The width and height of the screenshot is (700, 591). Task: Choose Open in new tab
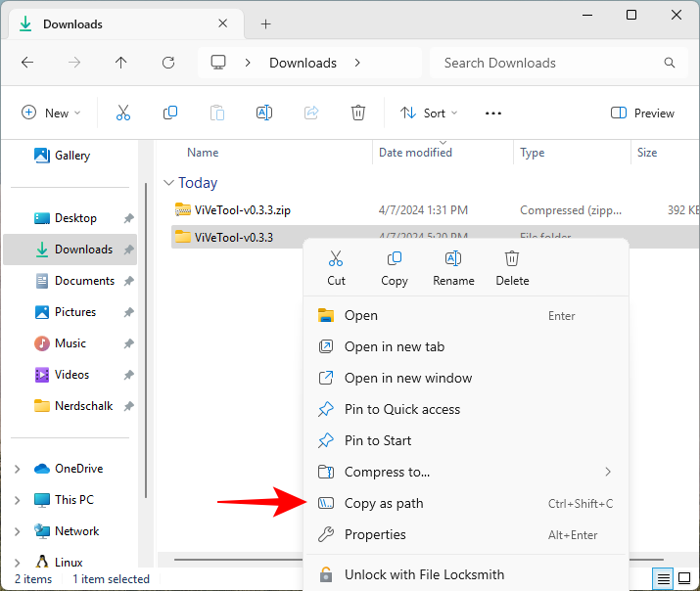coord(466,346)
